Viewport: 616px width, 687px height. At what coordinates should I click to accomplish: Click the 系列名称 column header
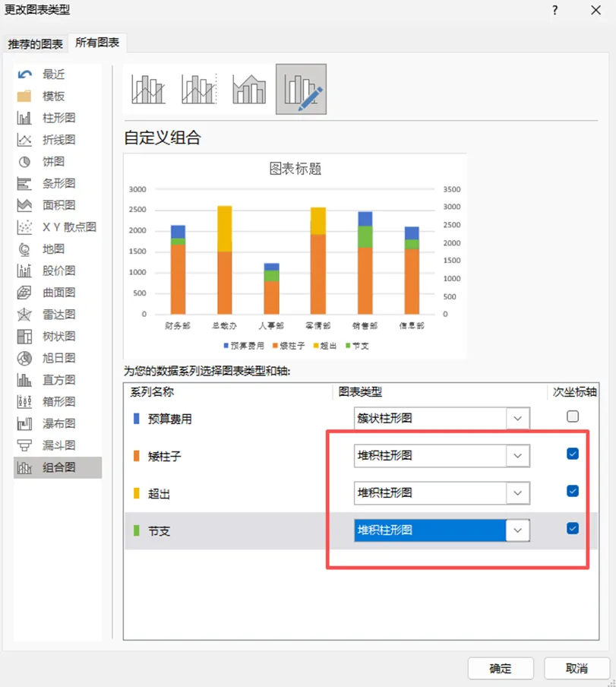pos(152,391)
